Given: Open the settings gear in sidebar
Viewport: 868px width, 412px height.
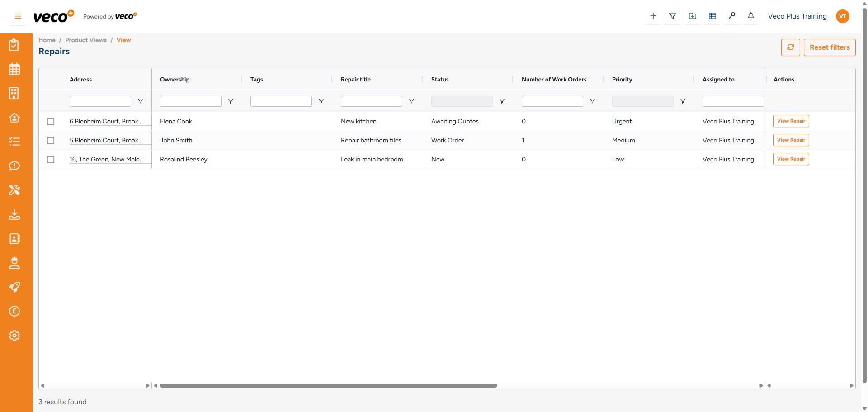Looking at the screenshot, I should pyautogui.click(x=14, y=336).
